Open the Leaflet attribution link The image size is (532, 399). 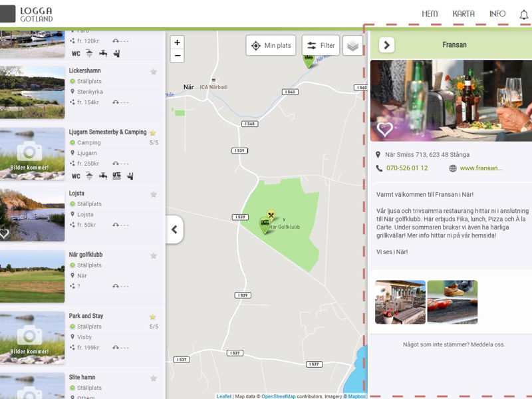[224, 396]
